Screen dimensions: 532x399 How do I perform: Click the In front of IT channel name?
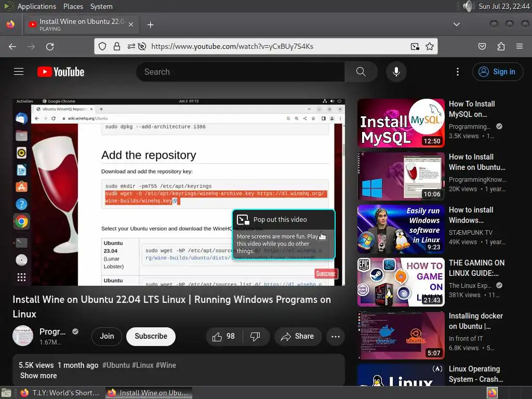pos(466,338)
